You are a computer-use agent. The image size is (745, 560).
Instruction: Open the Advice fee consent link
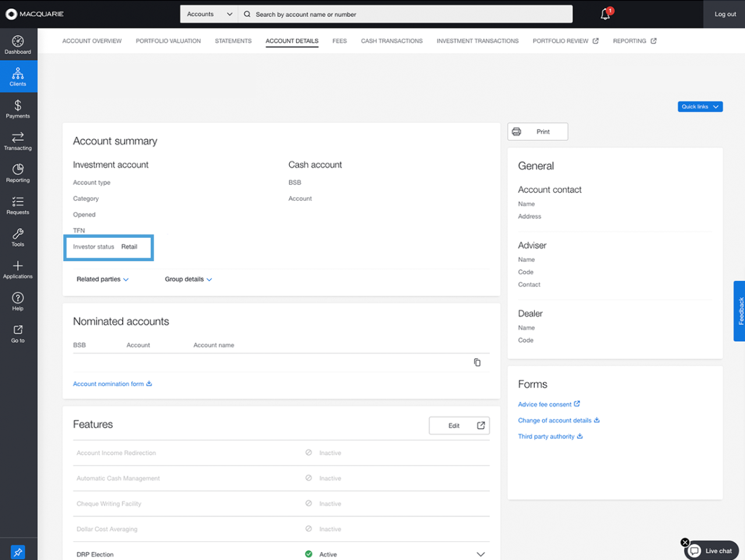click(x=545, y=404)
